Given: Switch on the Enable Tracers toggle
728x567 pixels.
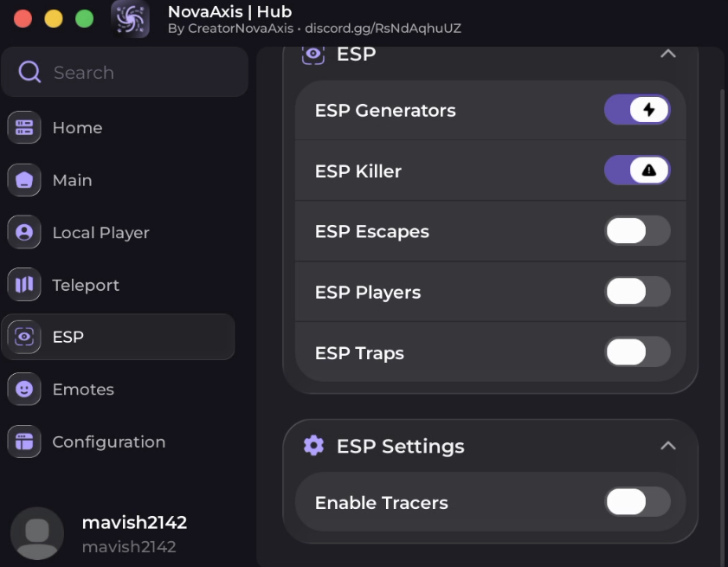Looking at the screenshot, I should (637, 502).
